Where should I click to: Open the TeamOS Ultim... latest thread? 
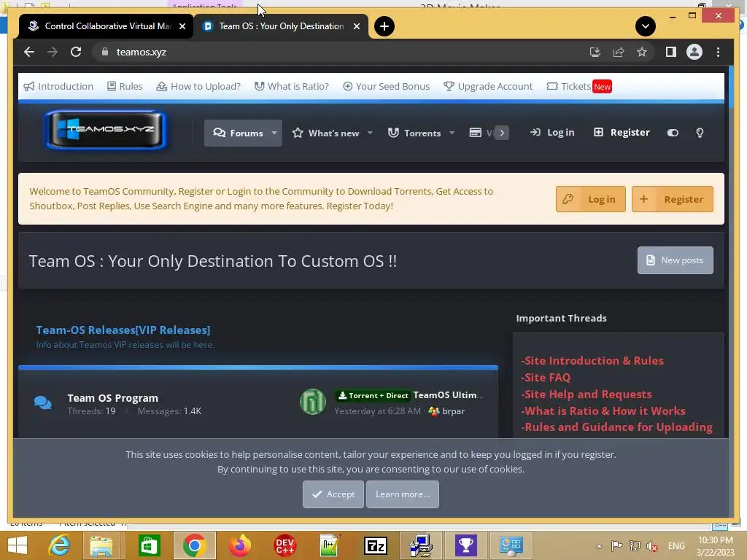click(x=448, y=395)
